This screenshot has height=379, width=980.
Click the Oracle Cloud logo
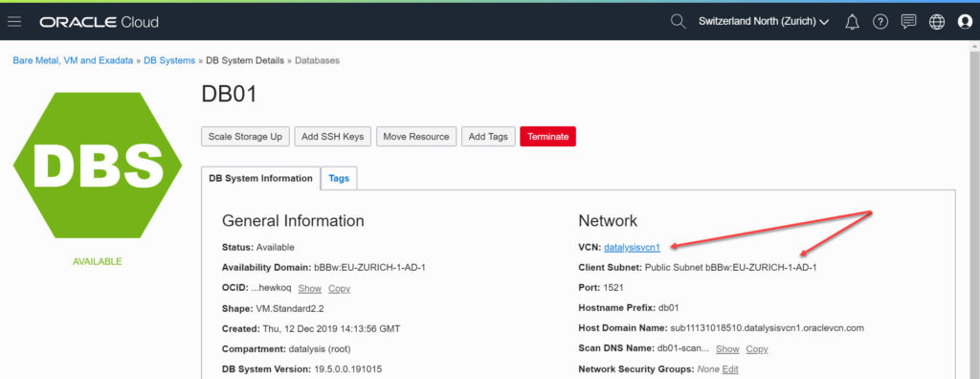(x=99, y=23)
